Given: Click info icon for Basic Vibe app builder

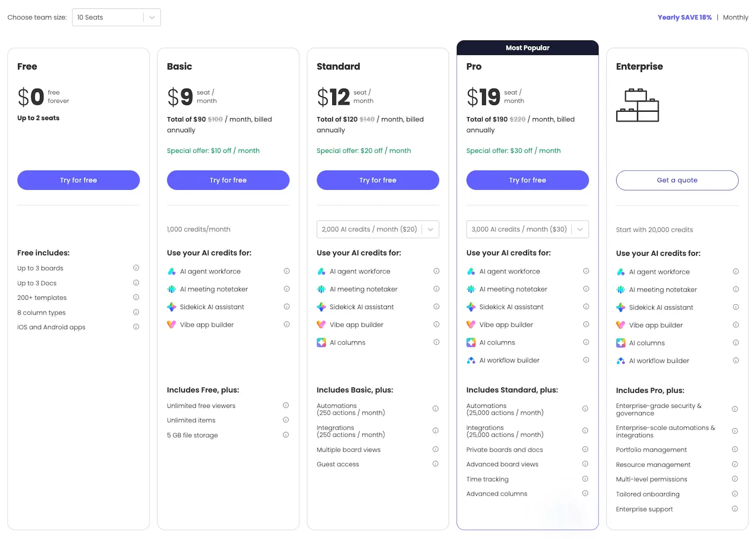Looking at the screenshot, I should (x=286, y=324).
